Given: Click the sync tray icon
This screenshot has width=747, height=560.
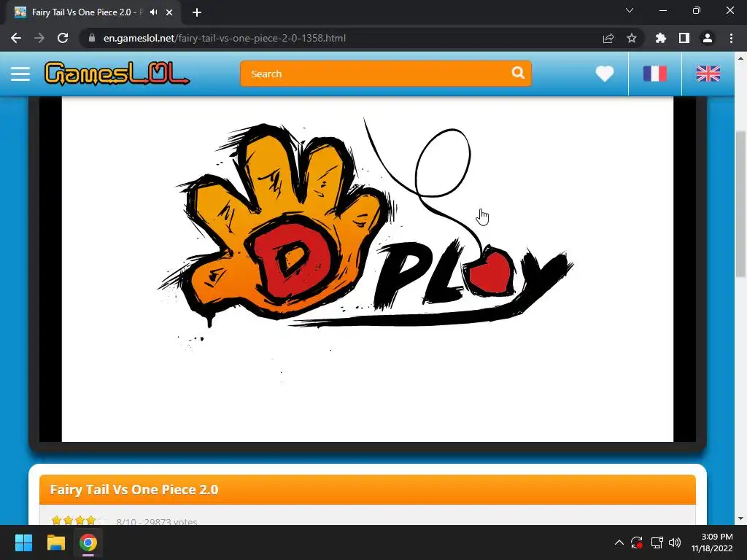Looking at the screenshot, I should [x=637, y=542].
